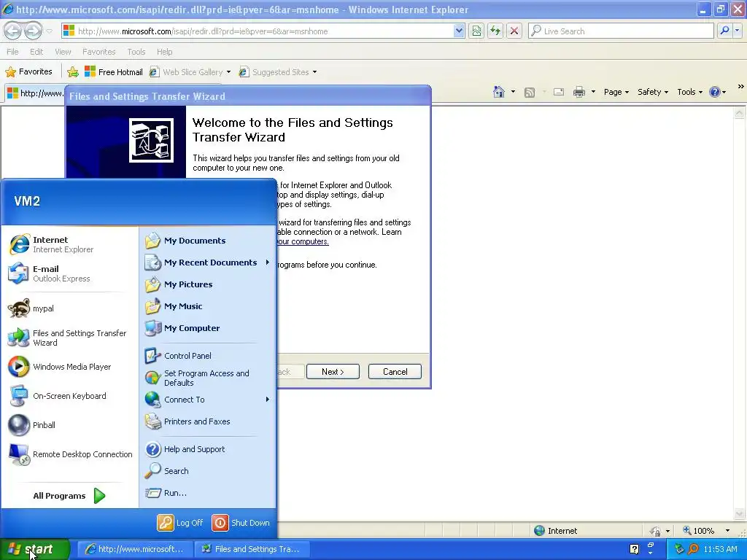Open the IE Tools command bar dropdown
The image size is (747, 560).
click(689, 92)
